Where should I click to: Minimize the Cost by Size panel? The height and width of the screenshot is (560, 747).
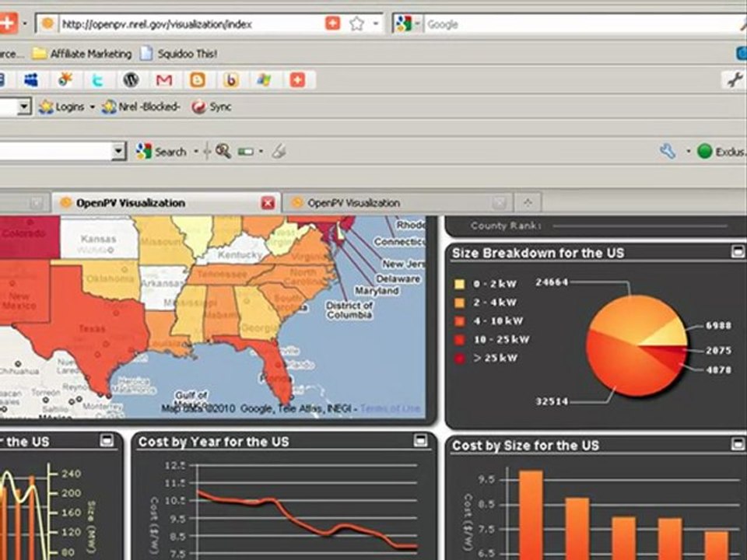(x=738, y=444)
